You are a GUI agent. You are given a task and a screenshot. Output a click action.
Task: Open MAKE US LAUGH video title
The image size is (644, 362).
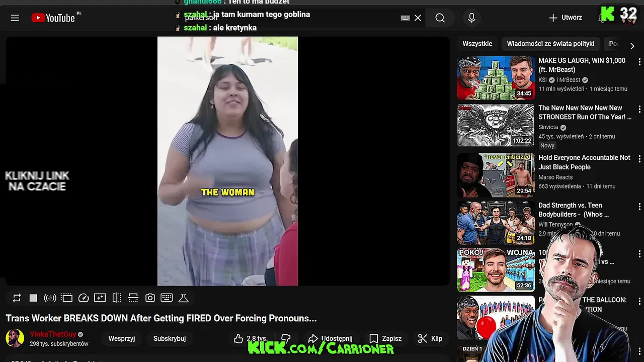[x=582, y=65]
